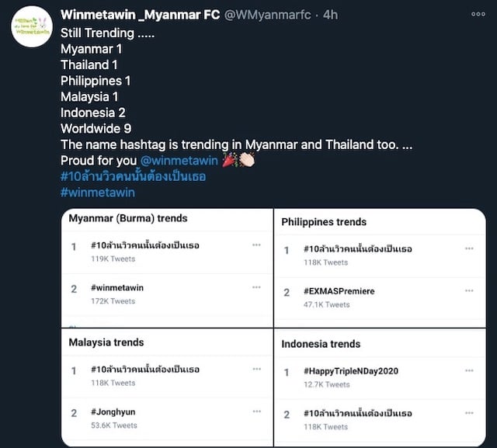The height and width of the screenshot is (448, 497).
Task: Select #winmetawin trend with 172K Tweets
Action: (x=167, y=294)
